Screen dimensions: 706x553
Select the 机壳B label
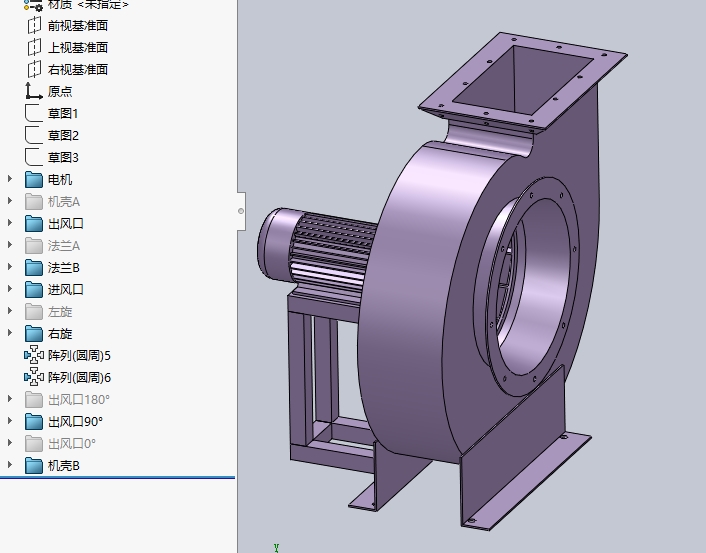coord(64,466)
